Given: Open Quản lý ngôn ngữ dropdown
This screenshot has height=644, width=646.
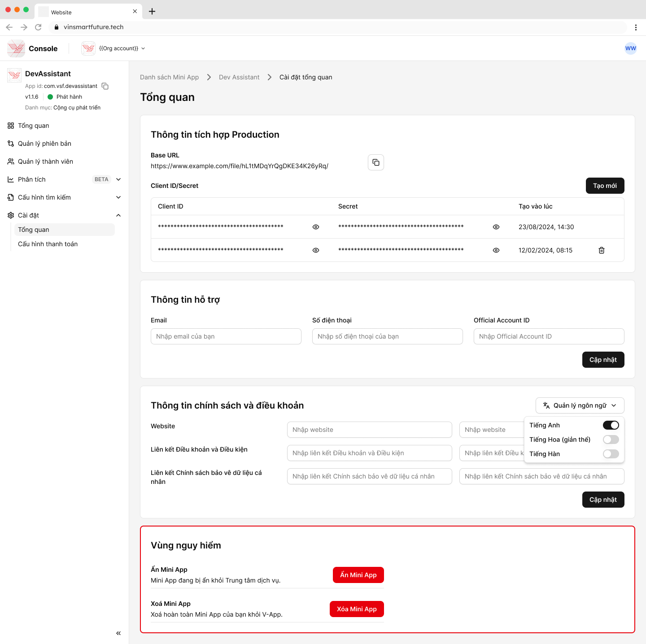Looking at the screenshot, I should pyautogui.click(x=580, y=405).
